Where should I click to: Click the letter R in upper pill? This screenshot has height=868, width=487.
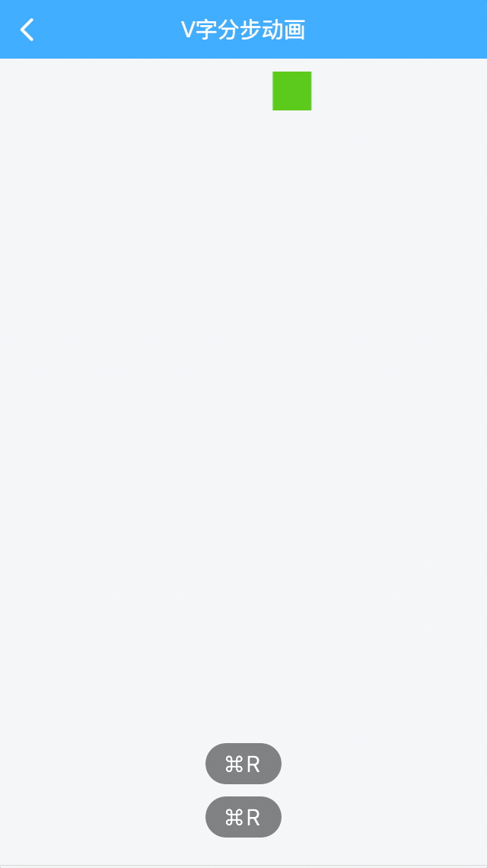(253, 764)
